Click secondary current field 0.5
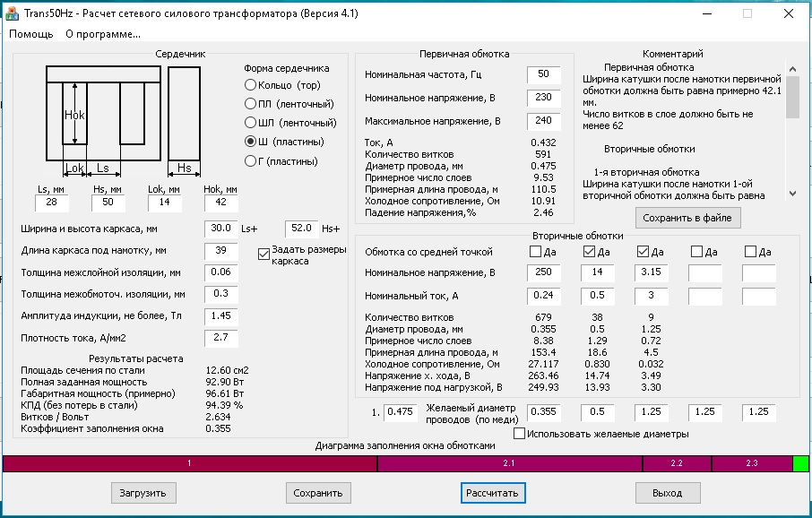Screen dimensions: 812x518 [598, 296]
